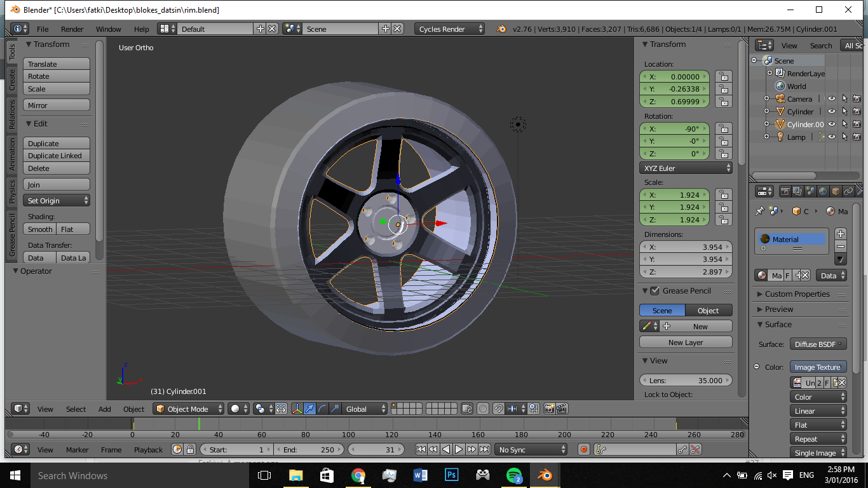
Task: Click the Duplicate Linked button
Action: (x=57, y=156)
